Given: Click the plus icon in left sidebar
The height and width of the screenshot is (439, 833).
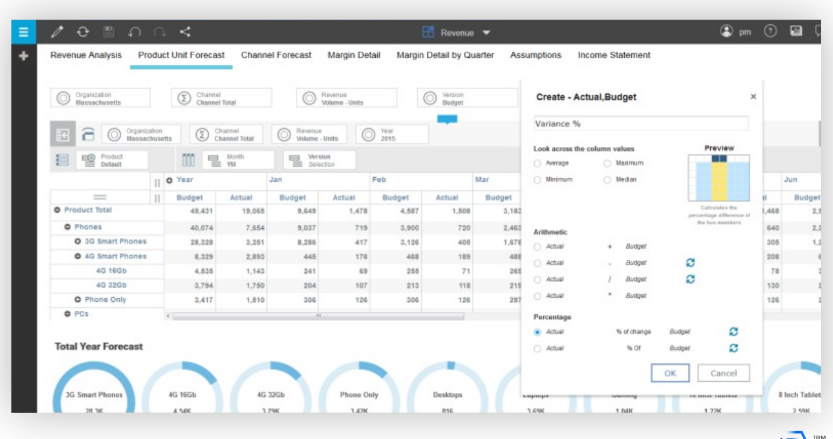Looking at the screenshot, I should pos(22,56).
